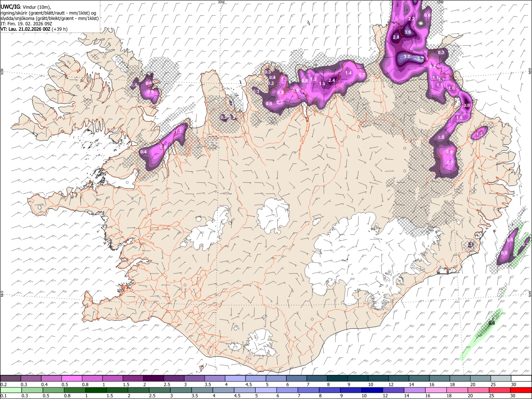Click the dark blue 10 swatch in rain legend
Viewport: 532px width, 399px height.
(371, 390)
